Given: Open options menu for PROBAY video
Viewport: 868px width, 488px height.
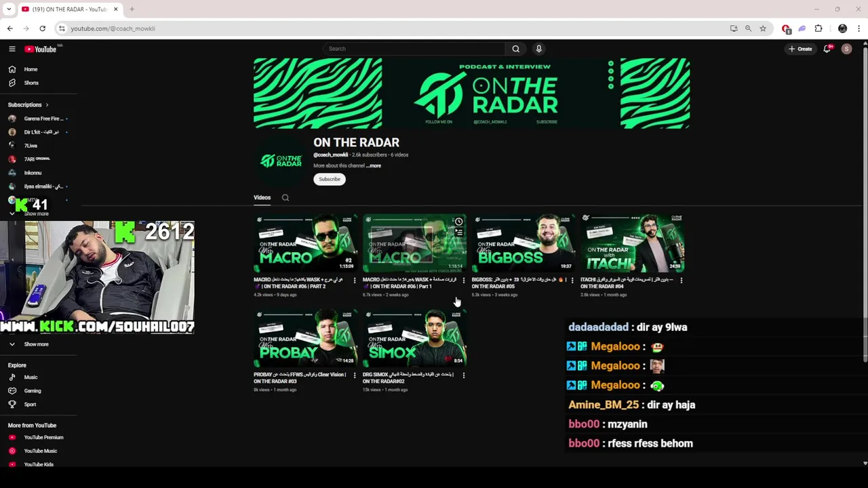Looking at the screenshot, I should coord(354,375).
